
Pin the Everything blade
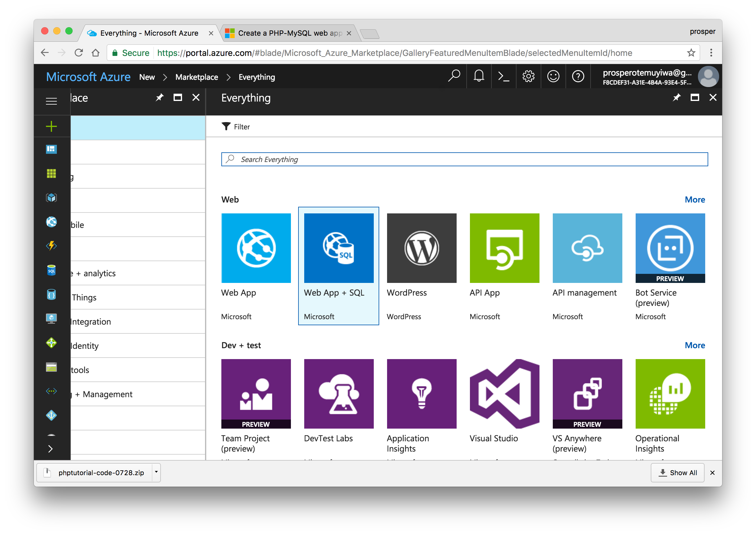(676, 98)
